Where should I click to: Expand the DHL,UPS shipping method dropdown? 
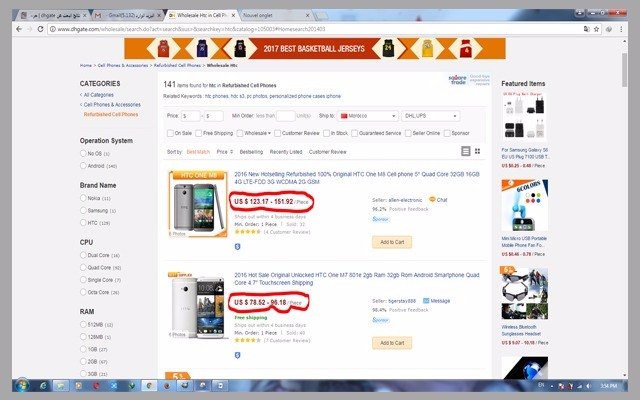431,116
